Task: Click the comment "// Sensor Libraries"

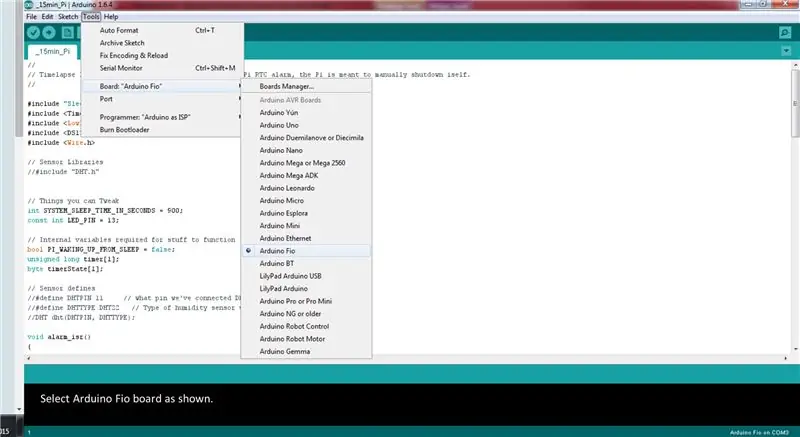Action: (x=65, y=162)
